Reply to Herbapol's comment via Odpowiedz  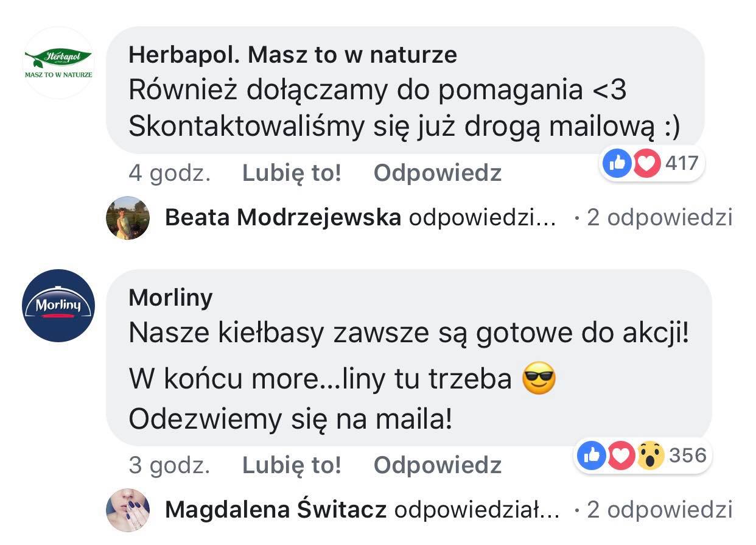[x=437, y=174]
